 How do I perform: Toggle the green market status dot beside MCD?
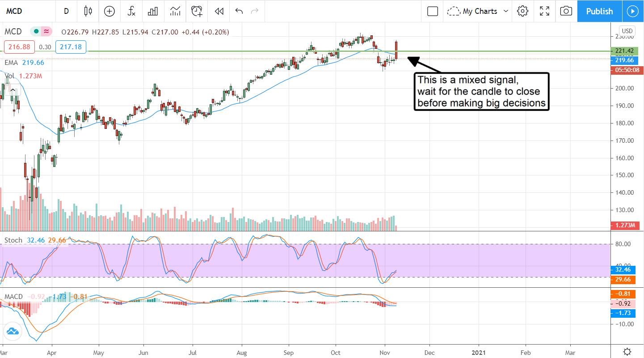35,32
